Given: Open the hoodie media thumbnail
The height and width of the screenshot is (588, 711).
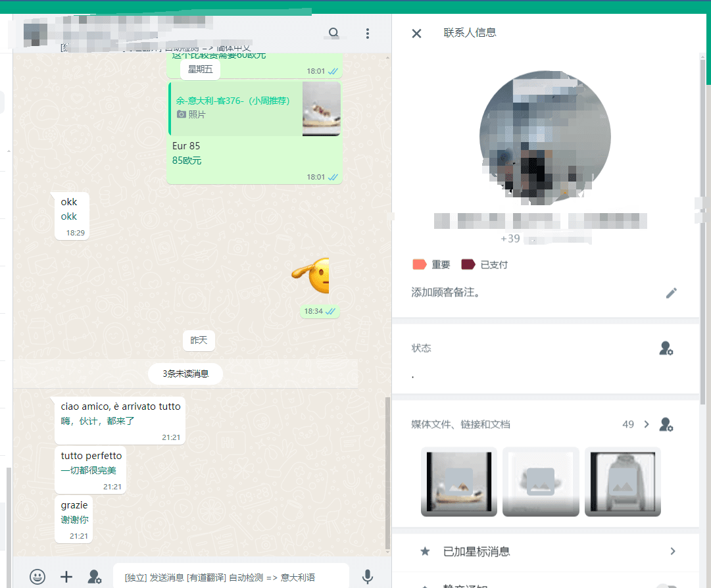Looking at the screenshot, I should 622,481.
